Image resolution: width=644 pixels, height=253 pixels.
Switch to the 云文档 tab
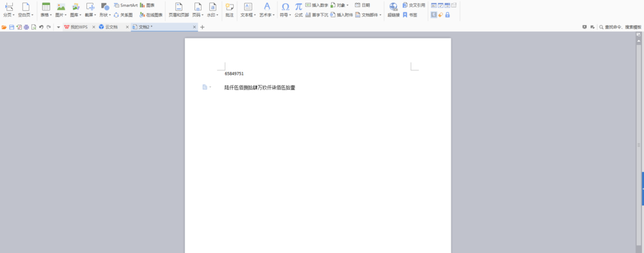pyautogui.click(x=108, y=27)
